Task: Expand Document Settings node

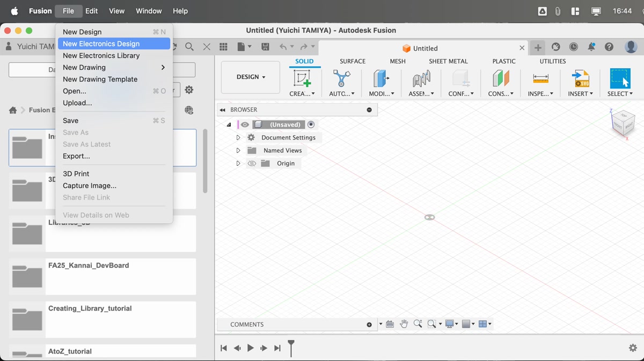Action: (x=238, y=137)
